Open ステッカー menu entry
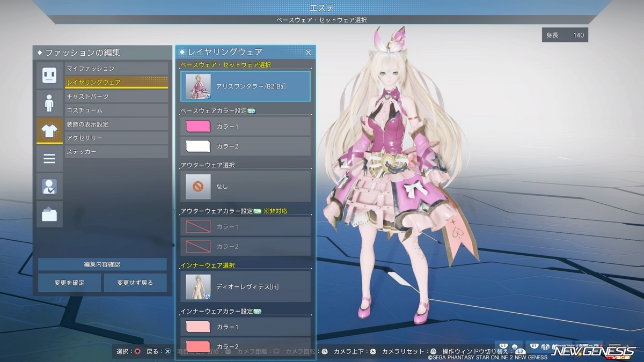 [116, 152]
